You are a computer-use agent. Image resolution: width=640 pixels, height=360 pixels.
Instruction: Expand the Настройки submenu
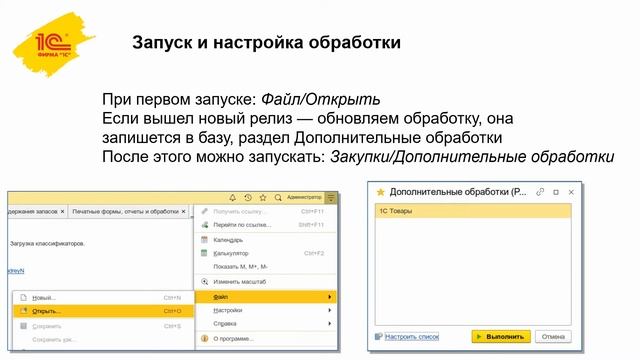[265, 310]
